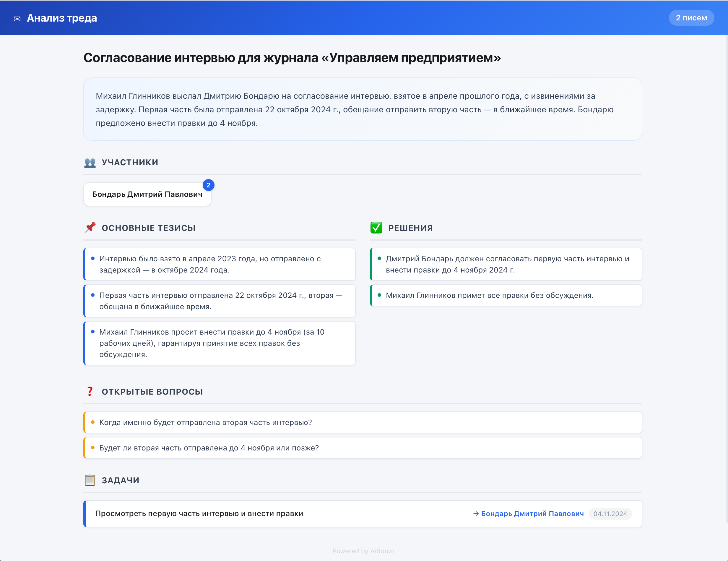This screenshot has height=561, width=728.
Task: Click the clipboard icon near Задачи
Action: coord(90,480)
